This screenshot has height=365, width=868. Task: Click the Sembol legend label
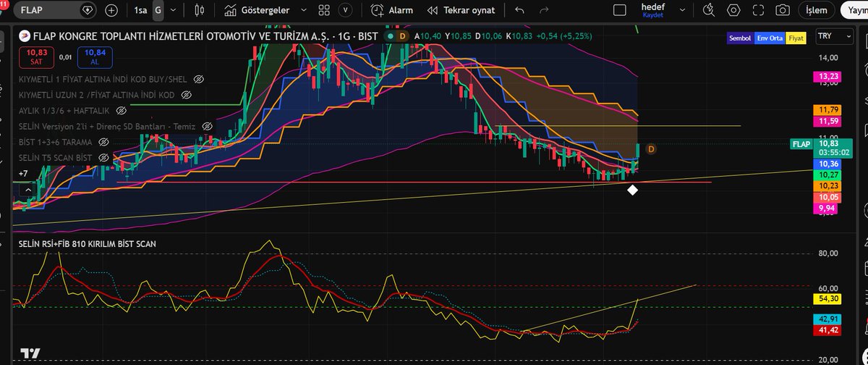[x=740, y=38]
